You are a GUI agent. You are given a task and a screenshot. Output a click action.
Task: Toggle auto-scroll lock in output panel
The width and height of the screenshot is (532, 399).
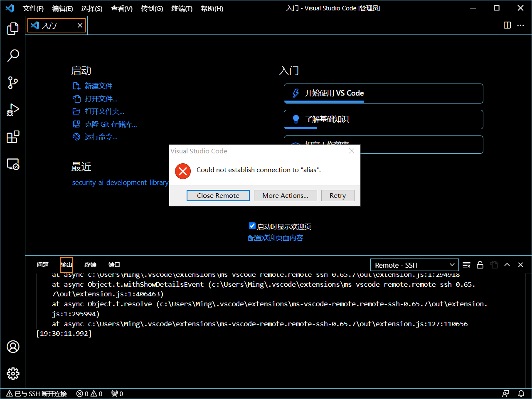pyautogui.click(x=480, y=265)
